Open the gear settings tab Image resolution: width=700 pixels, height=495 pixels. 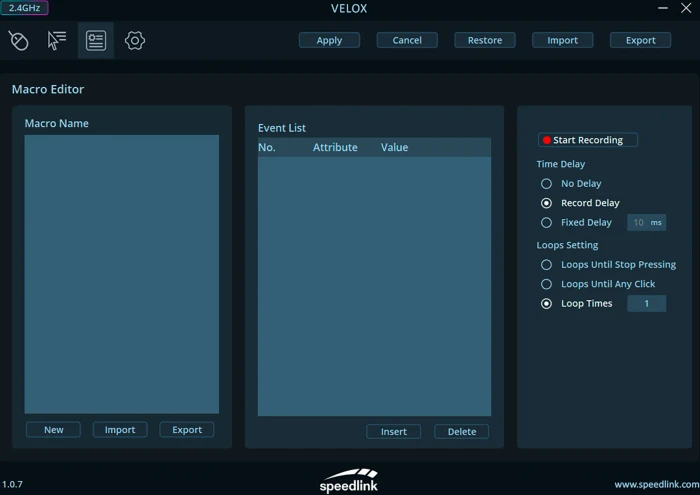click(135, 41)
